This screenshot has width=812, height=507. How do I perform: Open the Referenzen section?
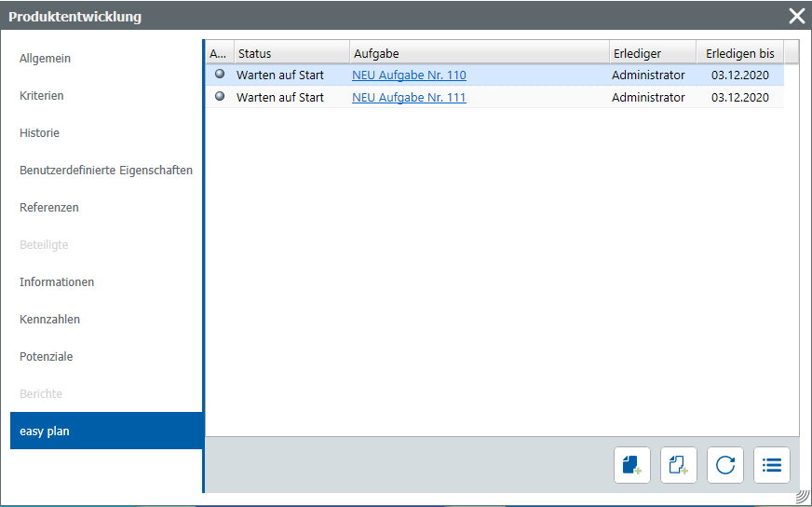tap(49, 208)
